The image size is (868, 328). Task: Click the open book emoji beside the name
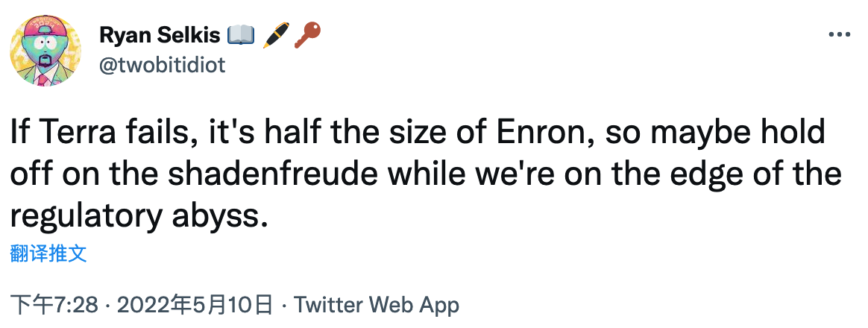pos(241,35)
